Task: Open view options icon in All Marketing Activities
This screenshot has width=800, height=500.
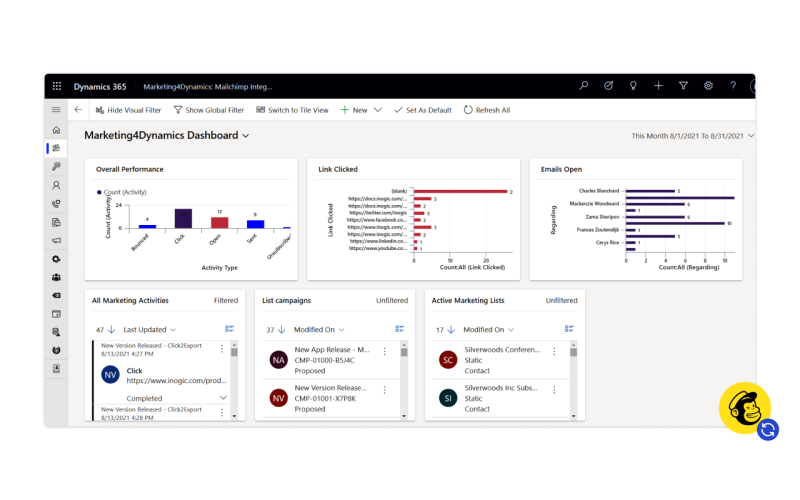Action: pos(230,329)
